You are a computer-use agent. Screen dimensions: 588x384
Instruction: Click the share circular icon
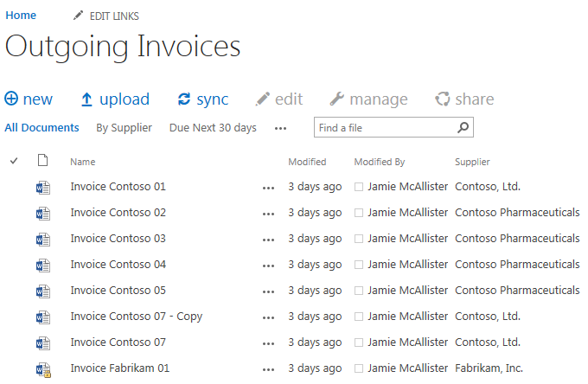[x=442, y=99]
